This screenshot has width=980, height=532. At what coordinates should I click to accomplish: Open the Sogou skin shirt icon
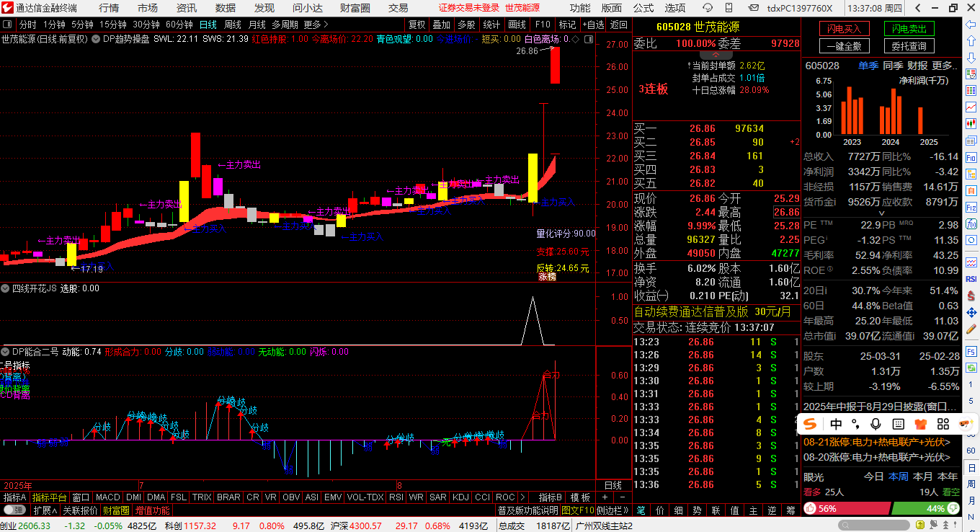coord(921,424)
